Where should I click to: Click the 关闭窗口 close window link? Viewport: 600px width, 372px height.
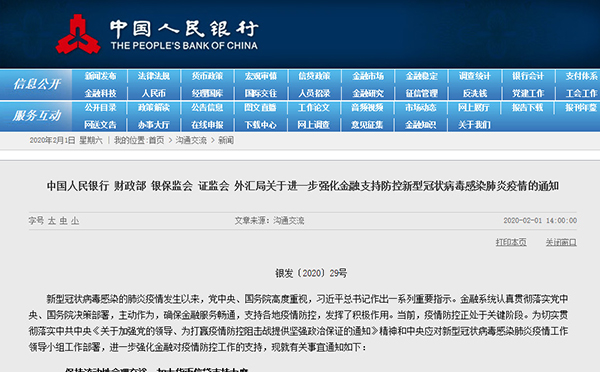561,242
